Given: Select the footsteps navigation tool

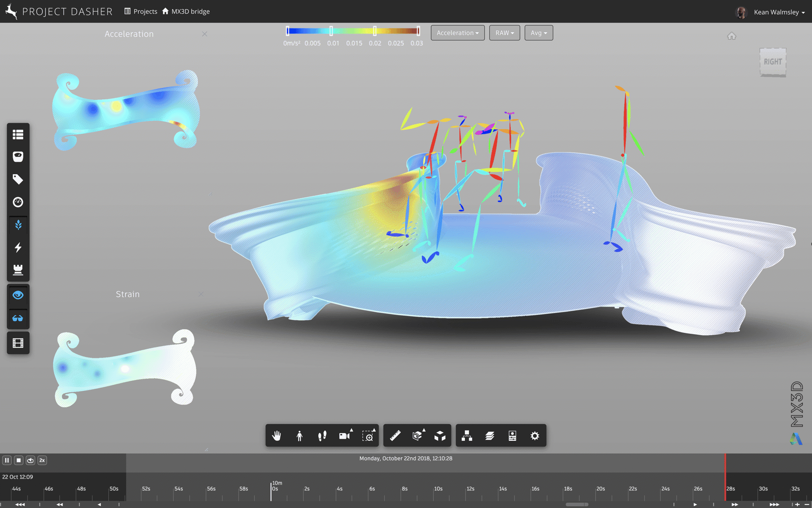Looking at the screenshot, I should coord(322,435).
